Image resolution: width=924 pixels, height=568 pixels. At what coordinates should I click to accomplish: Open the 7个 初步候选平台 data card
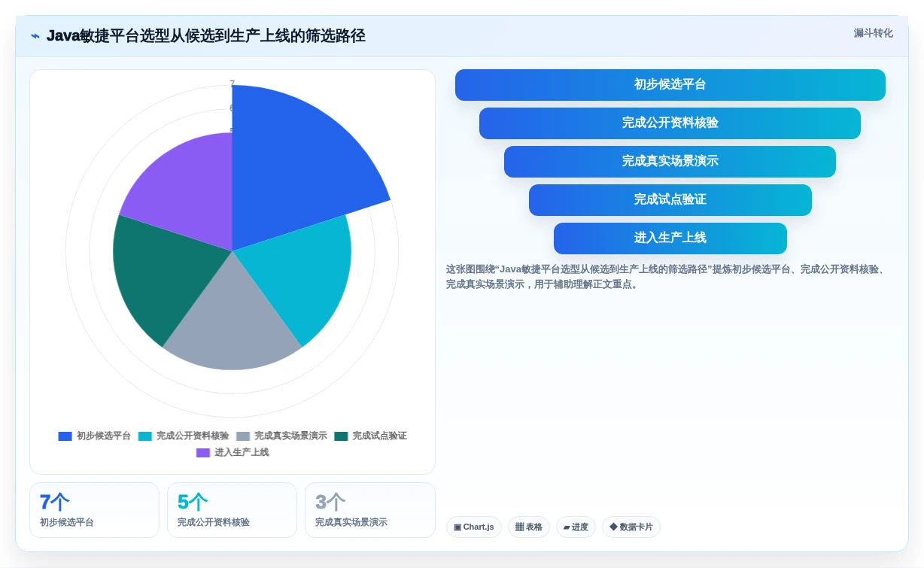(x=94, y=510)
